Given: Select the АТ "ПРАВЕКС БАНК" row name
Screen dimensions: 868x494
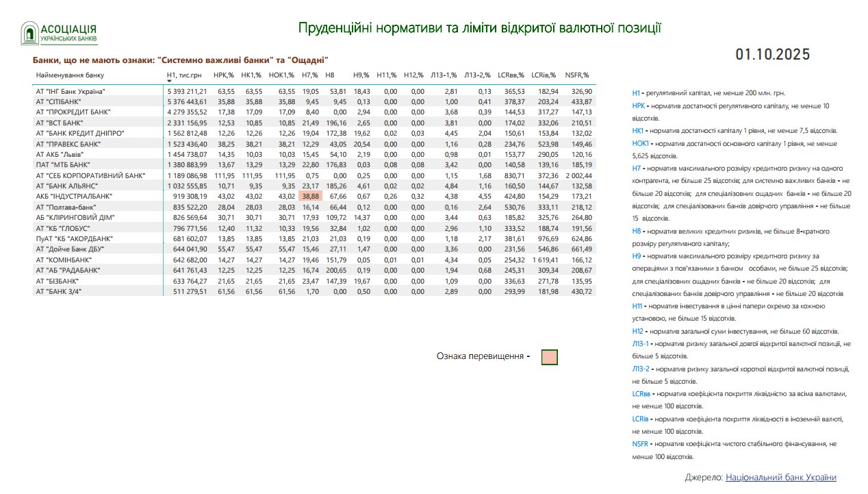Looking at the screenshot, I should 68,144.
